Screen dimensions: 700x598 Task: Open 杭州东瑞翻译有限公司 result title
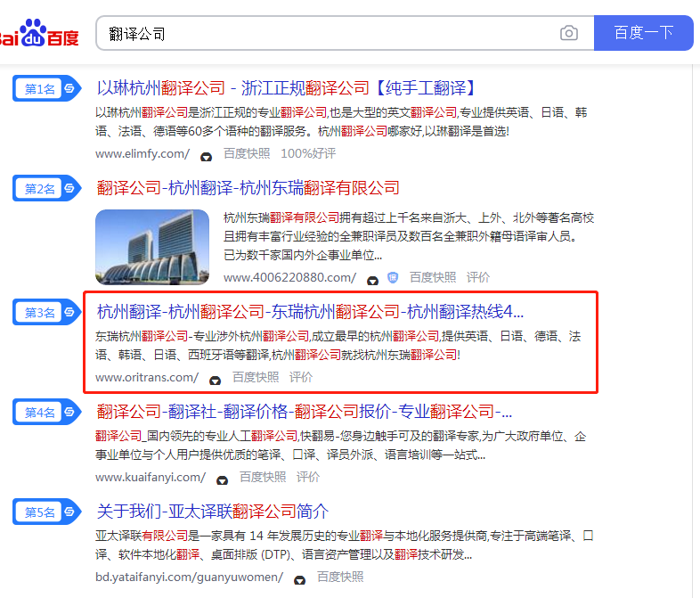(248, 188)
